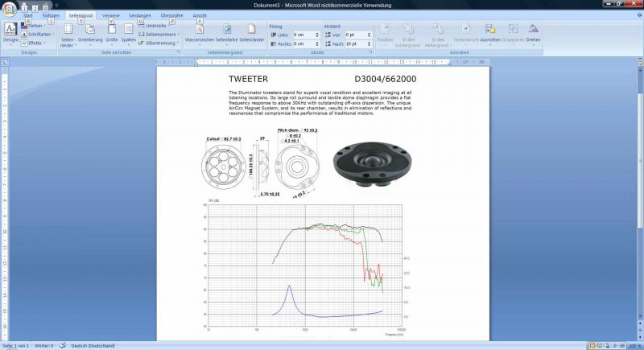Open the Designs themes gallery
This screenshot has width=644, height=350.
[10, 34]
